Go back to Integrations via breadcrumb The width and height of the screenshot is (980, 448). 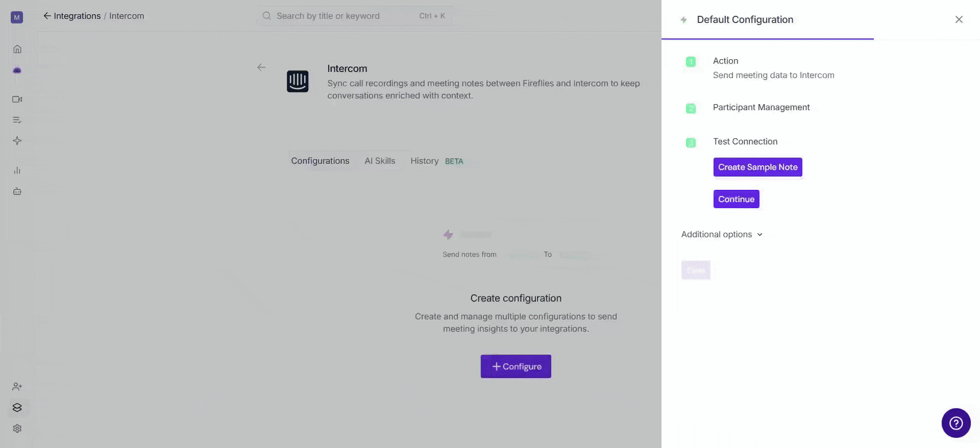[x=72, y=16]
